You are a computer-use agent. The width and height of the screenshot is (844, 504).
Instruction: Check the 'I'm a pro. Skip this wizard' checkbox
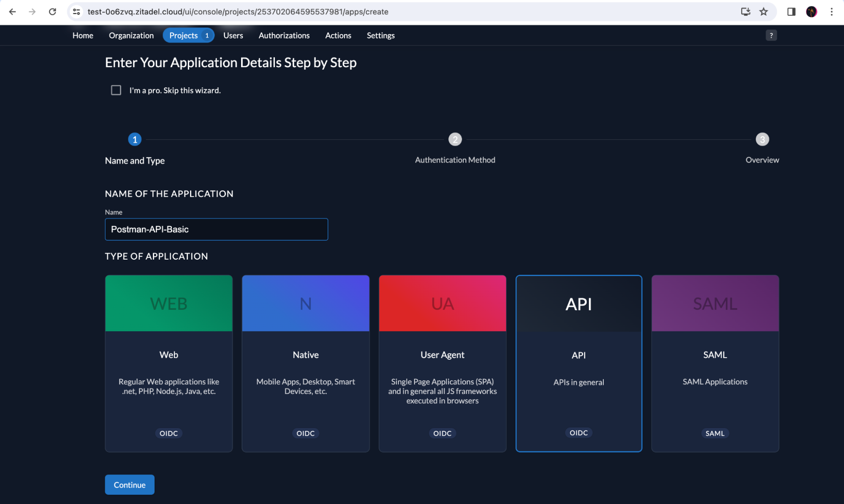pyautogui.click(x=116, y=90)
